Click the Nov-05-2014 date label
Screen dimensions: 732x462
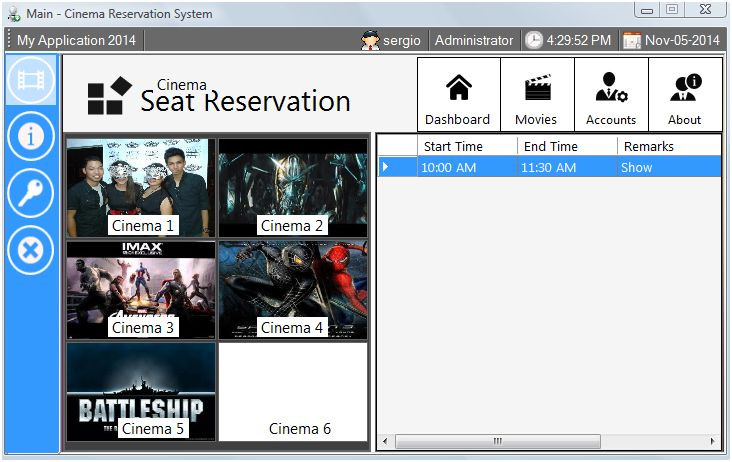[682, 41]
